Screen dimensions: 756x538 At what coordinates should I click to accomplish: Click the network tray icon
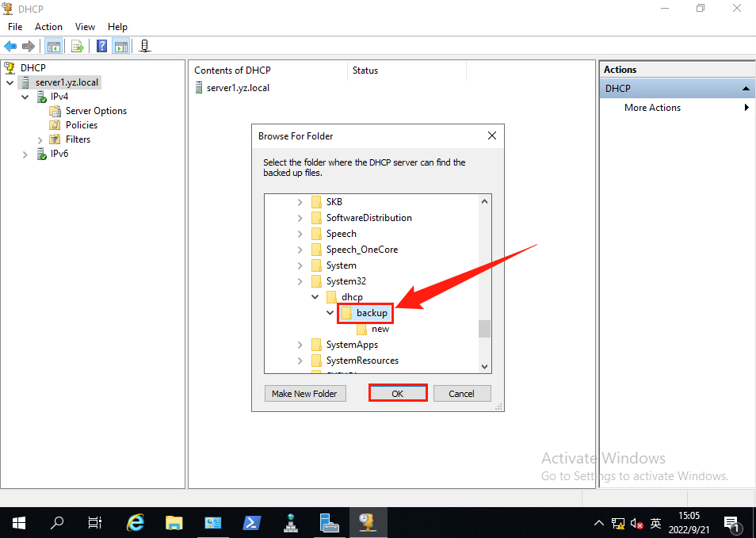(x=617, y=523)
